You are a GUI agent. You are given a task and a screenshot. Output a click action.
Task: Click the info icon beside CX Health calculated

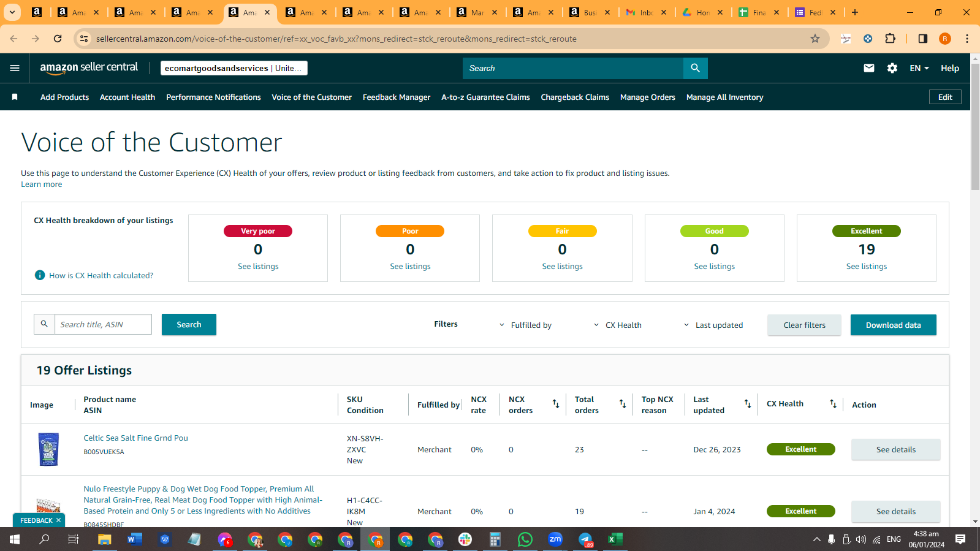(x=40, y=275)
